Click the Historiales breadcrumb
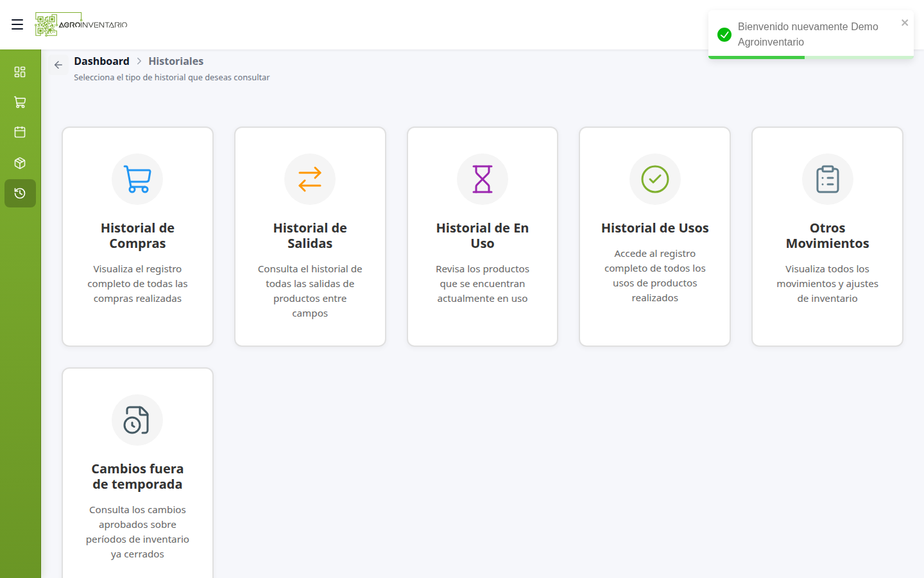 pyautogui.click(x=176, y=61)
